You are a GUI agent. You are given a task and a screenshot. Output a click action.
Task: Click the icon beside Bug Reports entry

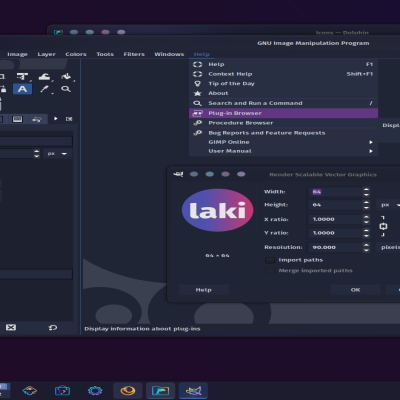pyautogui.click(x=198, y=133)
